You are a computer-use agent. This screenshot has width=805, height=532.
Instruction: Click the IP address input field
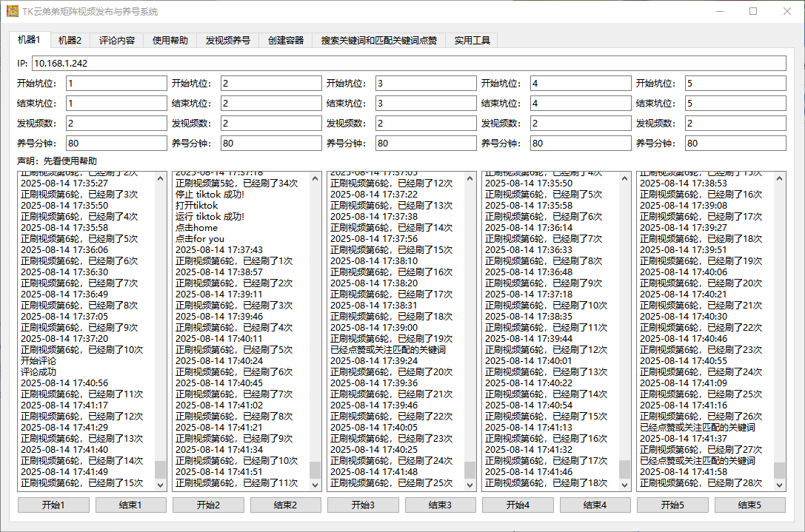pos(409,64)
